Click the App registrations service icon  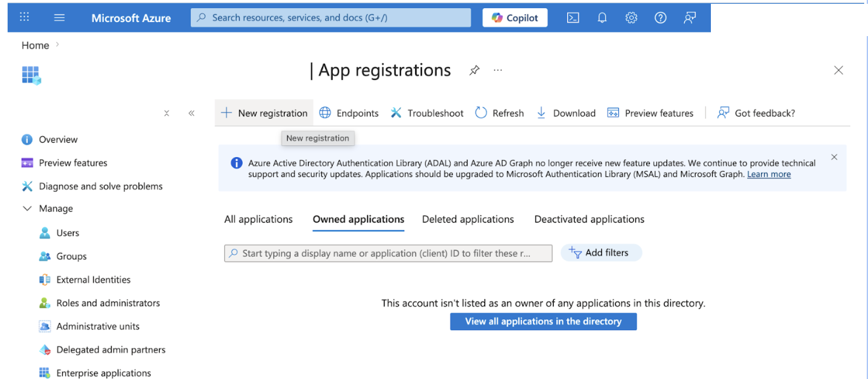point(31,75)
